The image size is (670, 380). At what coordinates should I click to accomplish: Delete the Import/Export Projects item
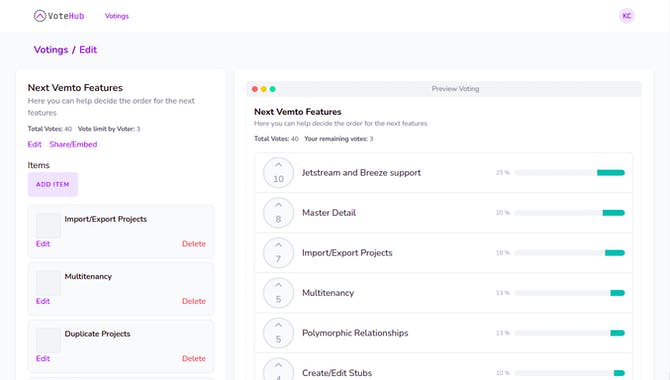pyautogui.click(x=194, y=244)
